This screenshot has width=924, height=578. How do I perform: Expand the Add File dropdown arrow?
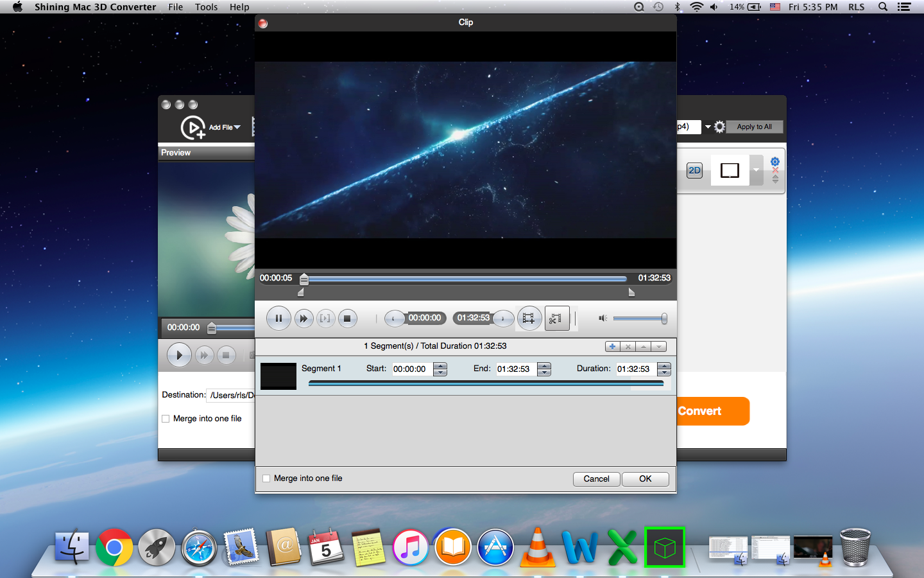(237, 127)
